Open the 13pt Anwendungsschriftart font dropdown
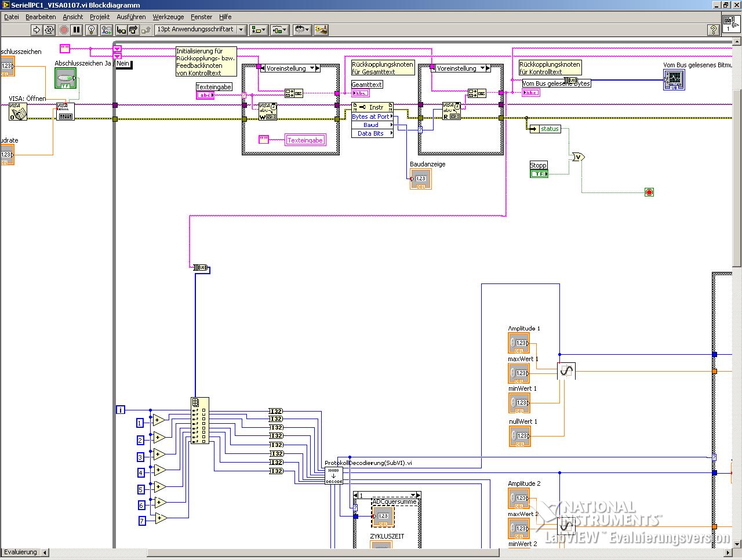The height and width of the screenshot is (560, 742). click(x=201, y=30)
